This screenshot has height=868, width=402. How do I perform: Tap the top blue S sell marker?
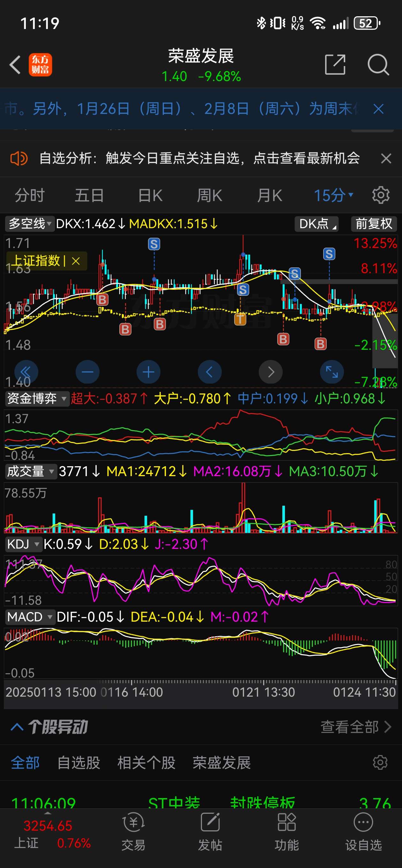tap(154, 244)
